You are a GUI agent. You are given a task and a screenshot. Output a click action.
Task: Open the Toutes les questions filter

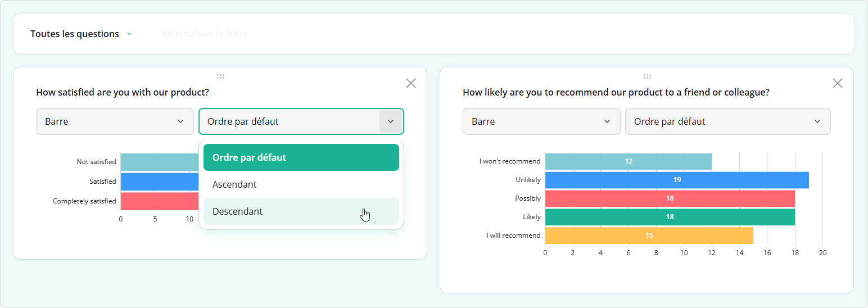(x=81, y=34)
